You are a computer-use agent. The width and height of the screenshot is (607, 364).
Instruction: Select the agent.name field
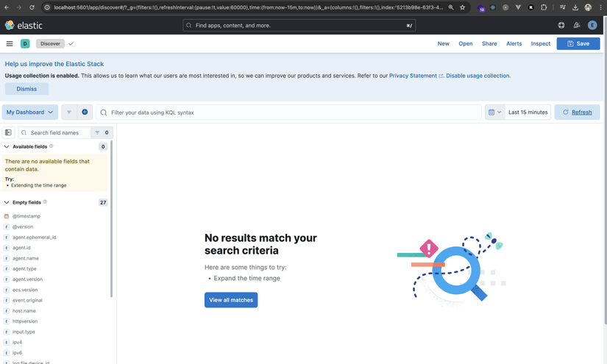pos(26,258)
